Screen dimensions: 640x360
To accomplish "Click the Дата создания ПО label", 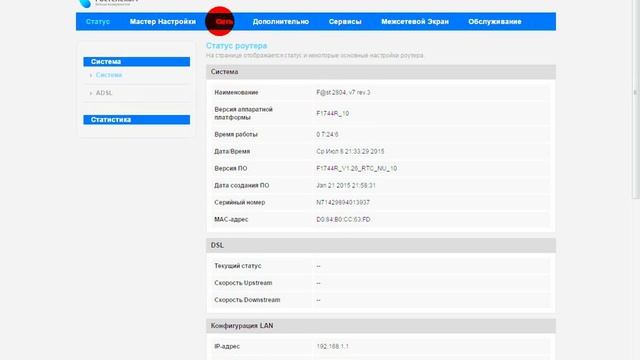I will coord(242,185).
